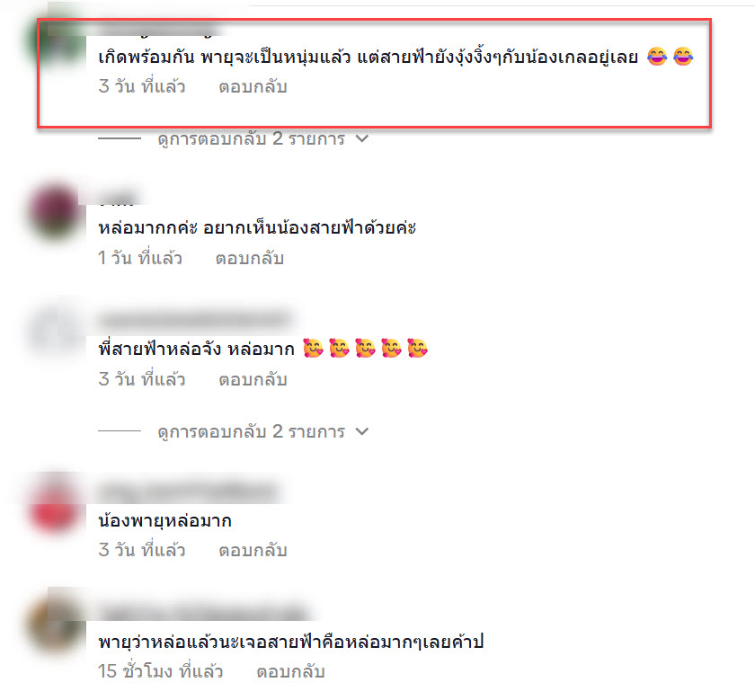Click the first laughing emoji in the top comment
This screenshot has height=700, width=755.
pyautogui.click(x=657, y=57)
